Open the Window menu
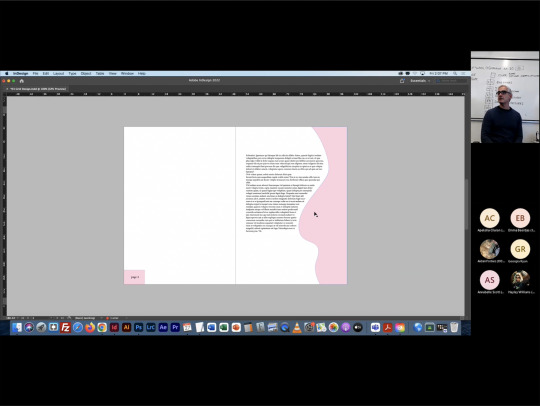540x406 pixels. tap(127, 73)
